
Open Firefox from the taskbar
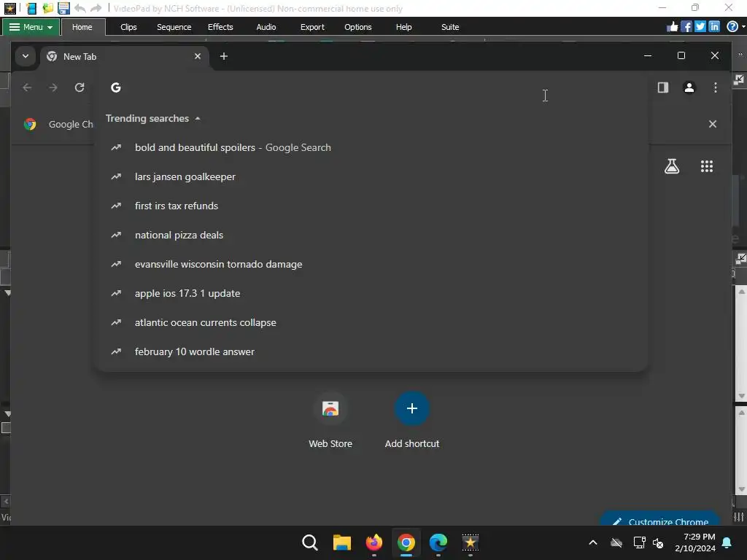point(374,542)
